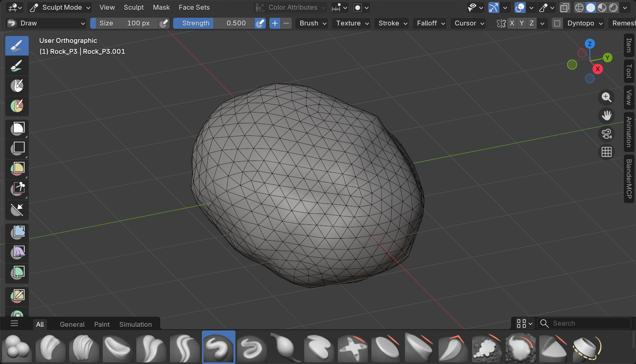Open the Face Sets menu
The height and width of the screenshot is (364, 636).
coord(194,8)
